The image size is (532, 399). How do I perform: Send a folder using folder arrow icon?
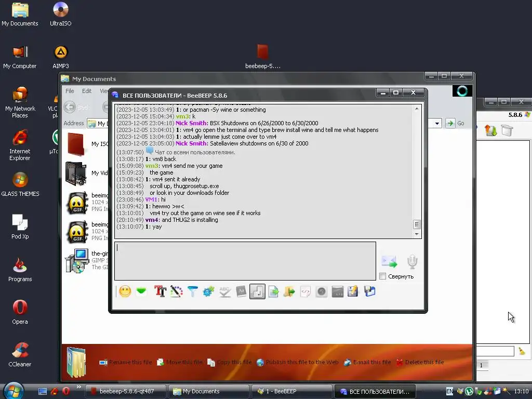289,291
